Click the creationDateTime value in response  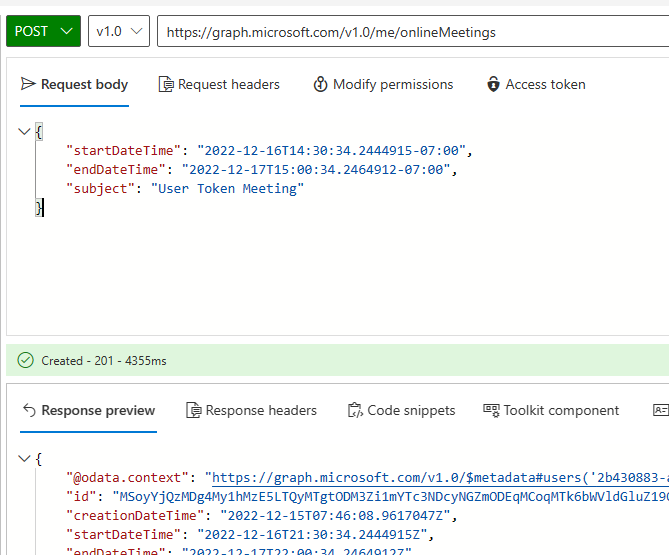pyautogui.click(x=335, y=515)
